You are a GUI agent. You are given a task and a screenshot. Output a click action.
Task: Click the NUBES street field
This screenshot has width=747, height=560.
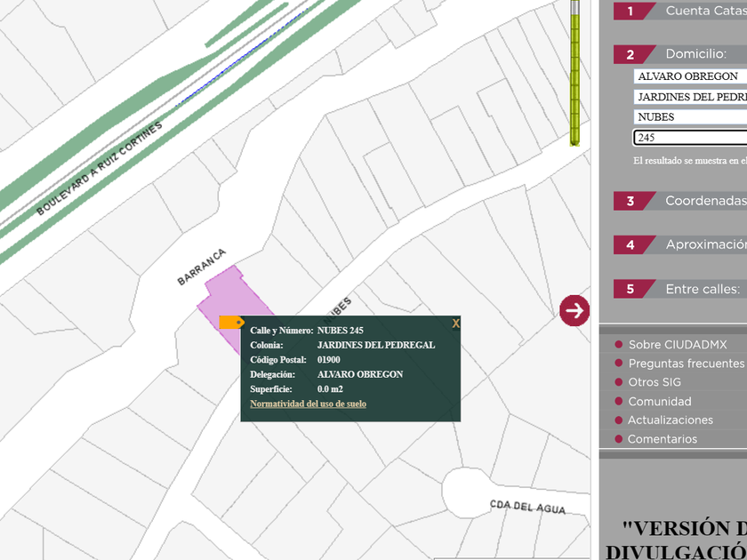690,117
